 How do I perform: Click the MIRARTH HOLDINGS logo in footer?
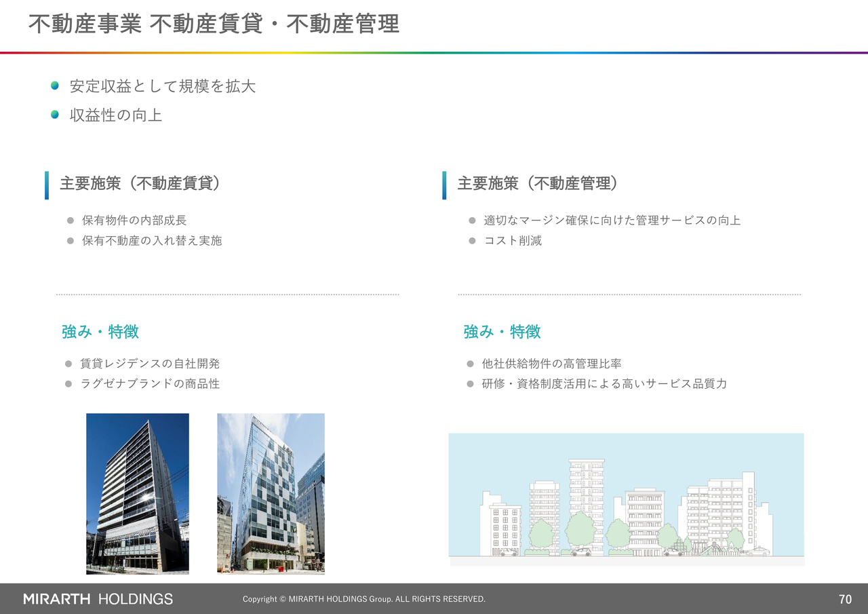pyautogui.click(x=98, y=599)
